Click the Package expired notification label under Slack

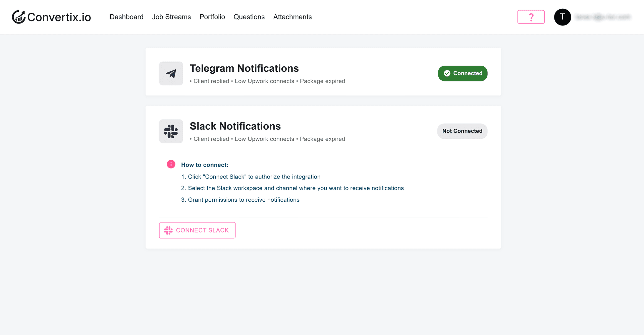pos(322,139)
